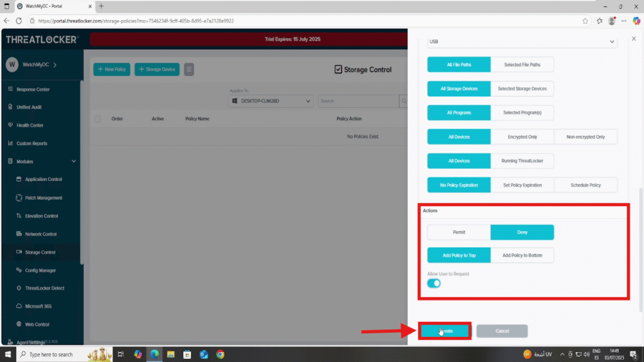Screen dimensions: 644x362
Task: Select Selected Storage Devices tab
Action: 522,89
